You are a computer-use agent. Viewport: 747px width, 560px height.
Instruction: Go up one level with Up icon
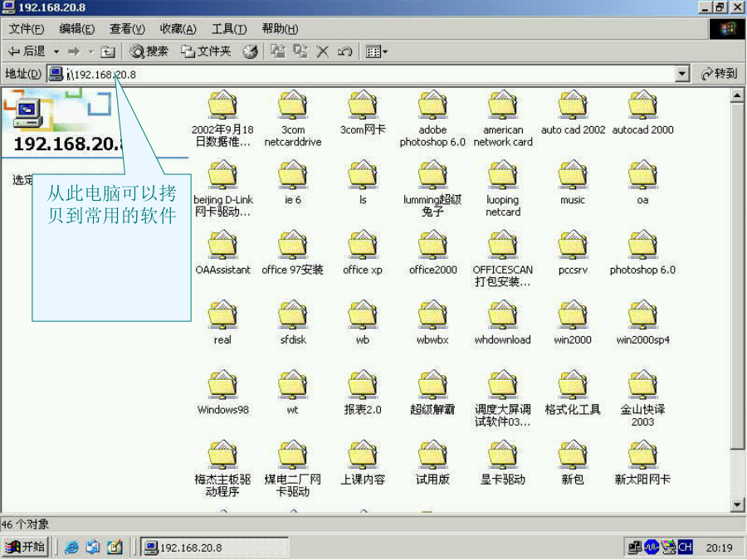(108, 51)
